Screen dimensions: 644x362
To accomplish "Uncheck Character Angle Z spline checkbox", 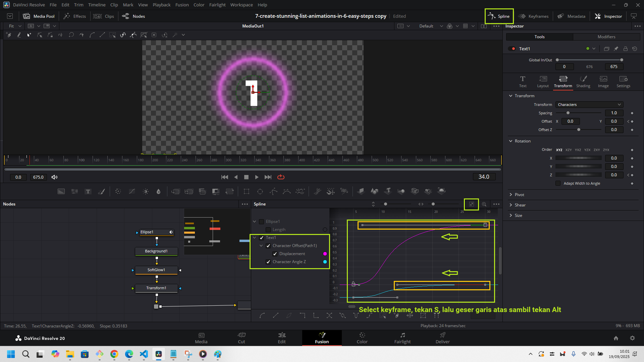I will click(x=268, y=262).
